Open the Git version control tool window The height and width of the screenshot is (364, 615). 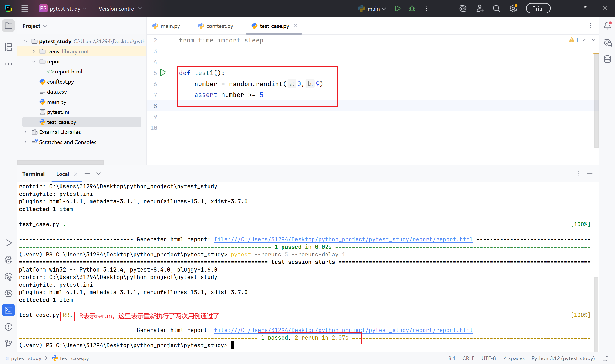[x=9, y=343]
